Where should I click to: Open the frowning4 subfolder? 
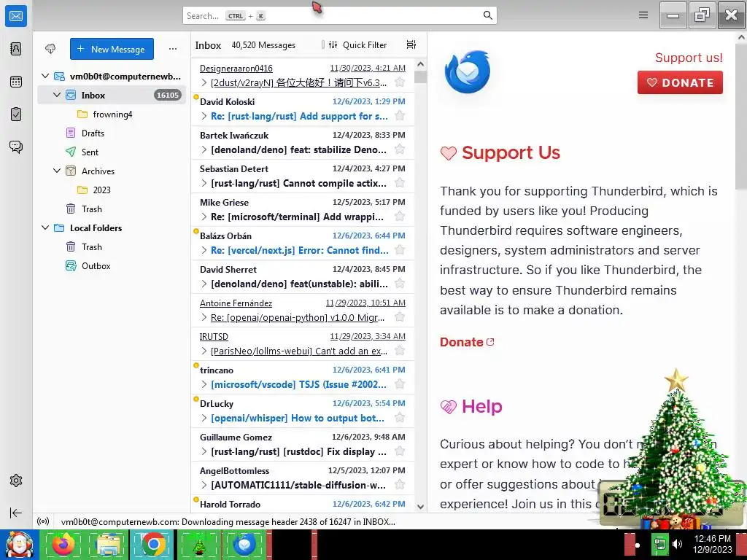tap(112, 114)
